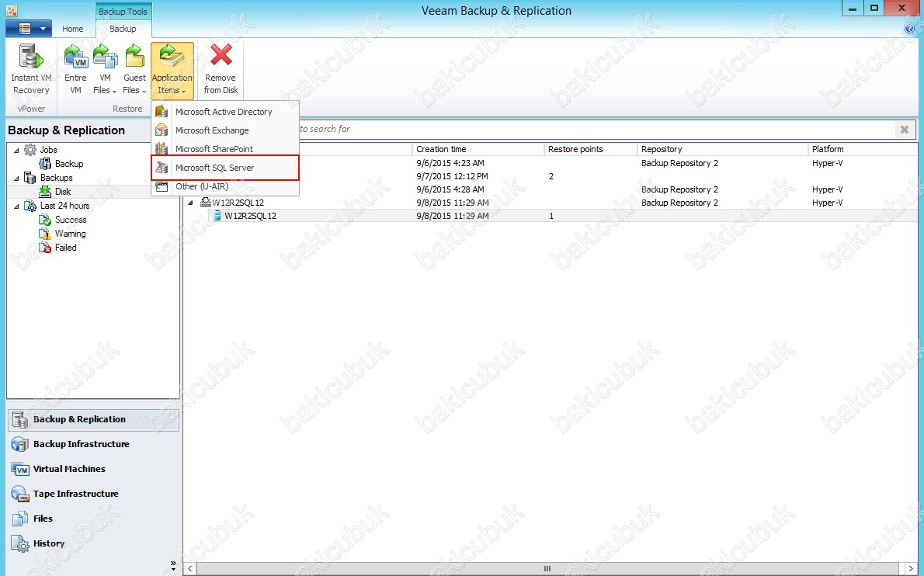Select Microsoft SQL Server menu entry
Viewport: 924px width, 576px height.
pyautogui.click(x=225, y=168)
